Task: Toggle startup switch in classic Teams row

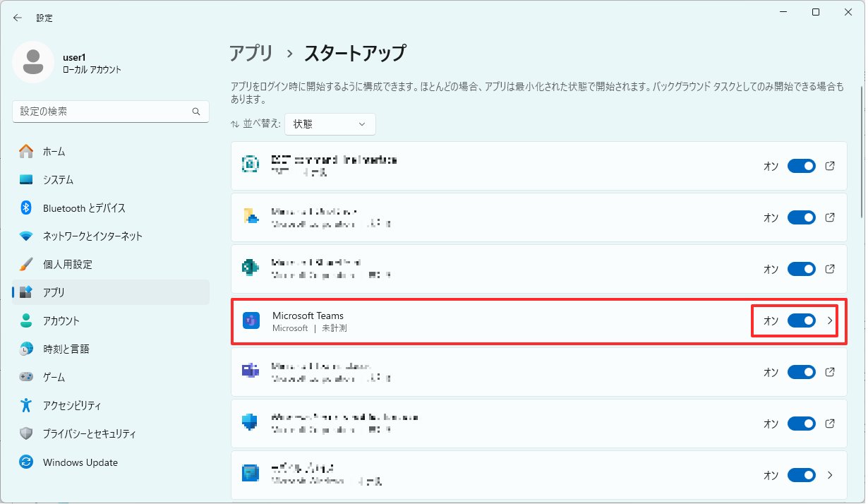Action: point(802,372)
